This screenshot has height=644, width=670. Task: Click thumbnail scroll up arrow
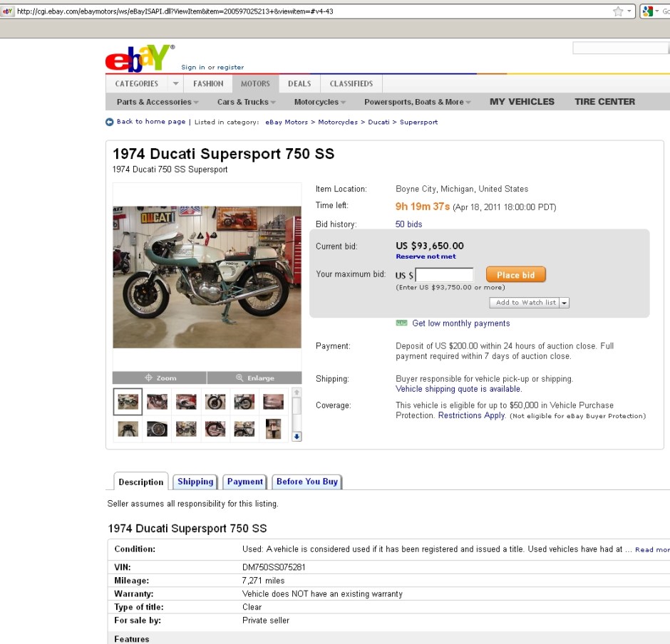pos(297,392)
